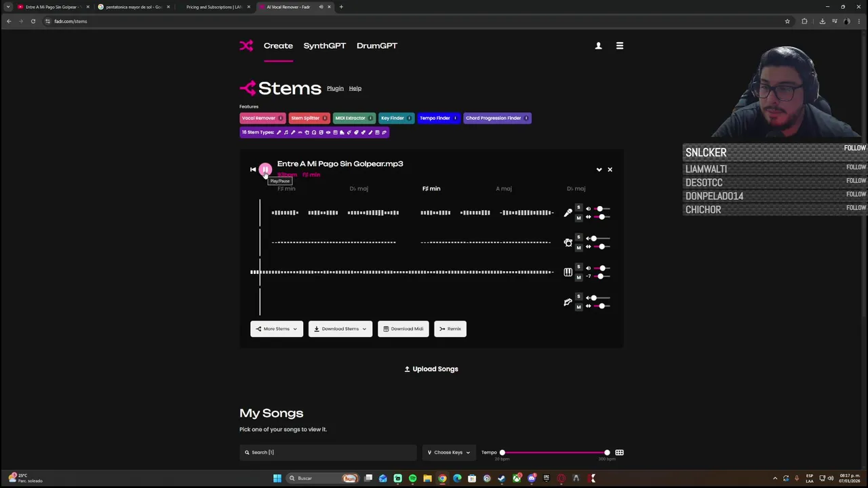Image resolution: width=868 pixels, height=488 pixels.
Task: Click the bass stem muted speaker icon
Action: (589, 298)
